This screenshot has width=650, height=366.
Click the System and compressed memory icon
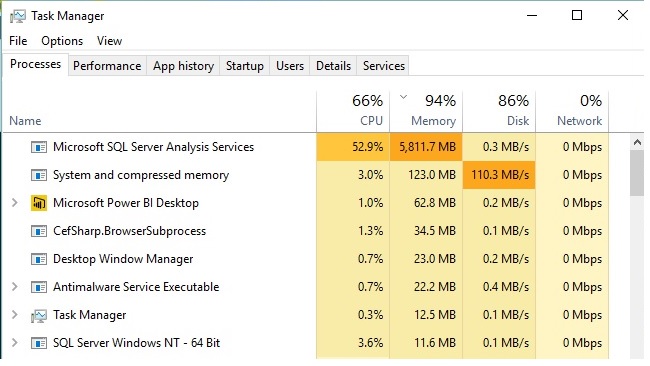tap(39, 175)
